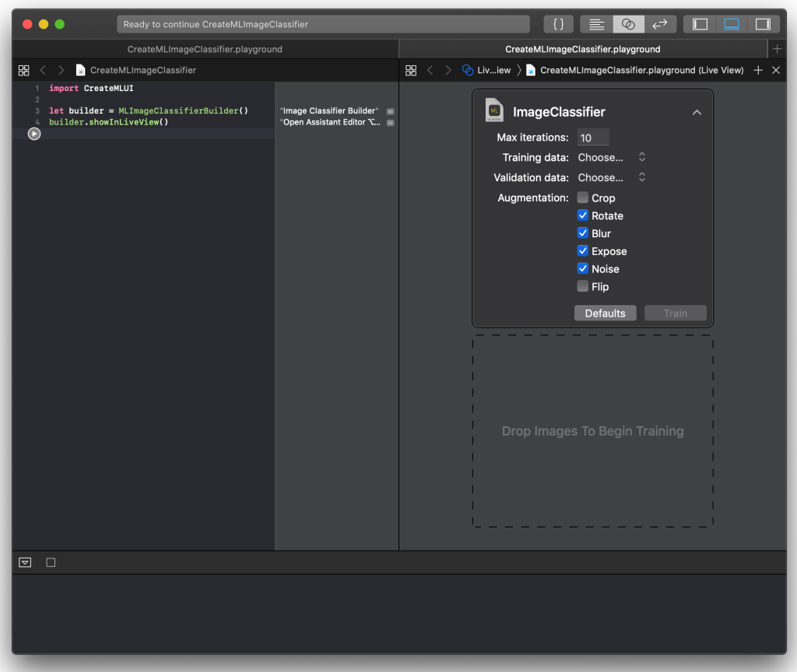Click the Drop Images To Begin Training area

pos(592,431)
